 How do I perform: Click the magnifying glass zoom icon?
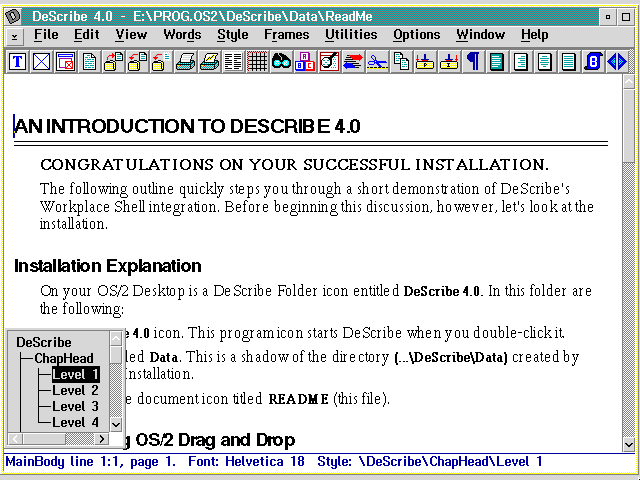(x=329, y=62)
